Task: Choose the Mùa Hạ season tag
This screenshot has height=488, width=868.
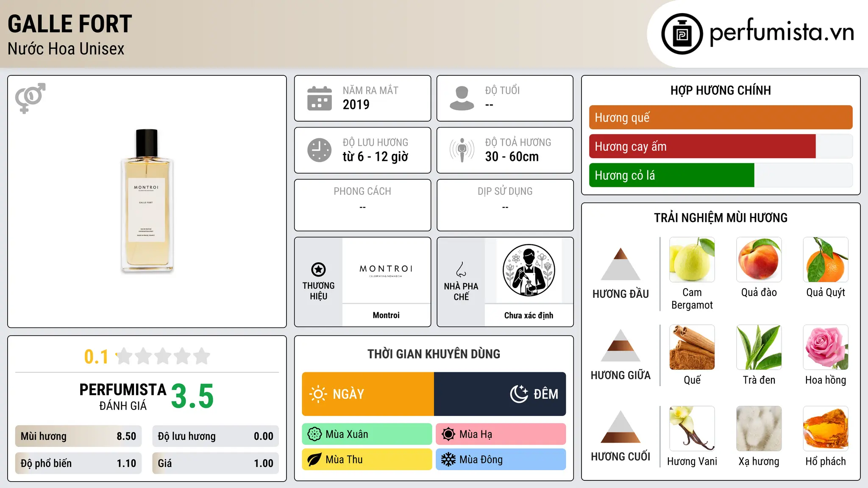Action: pos(501,434)
